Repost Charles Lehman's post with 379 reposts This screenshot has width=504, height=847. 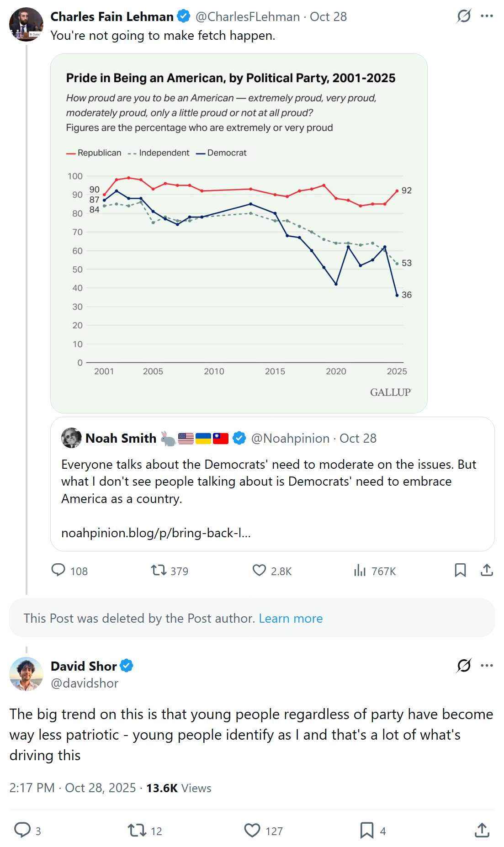[x=159, y=570]
